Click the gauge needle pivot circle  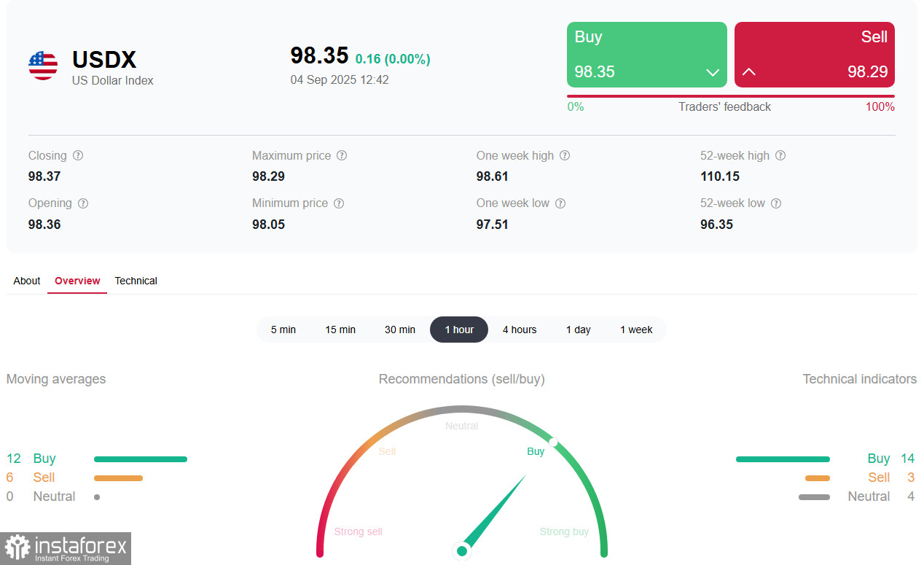[461, 551]
